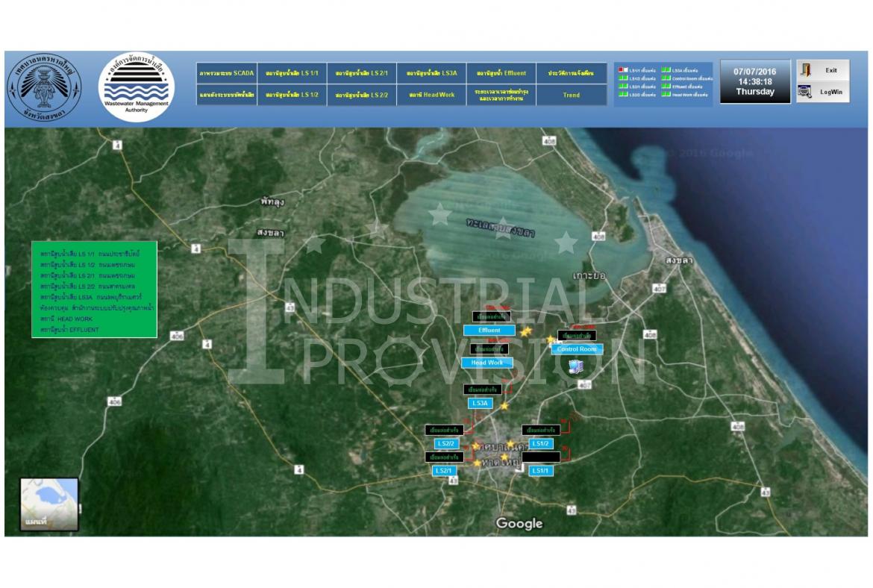Click the LS3A connection status indicator in legend
The height and width of the screenshot is (588, 873).
pos(666,70)
